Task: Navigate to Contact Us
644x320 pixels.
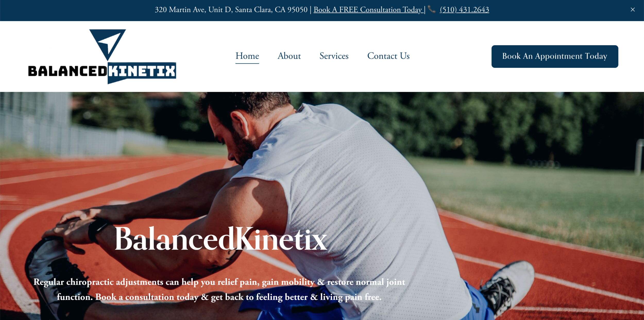Action: 388,56
